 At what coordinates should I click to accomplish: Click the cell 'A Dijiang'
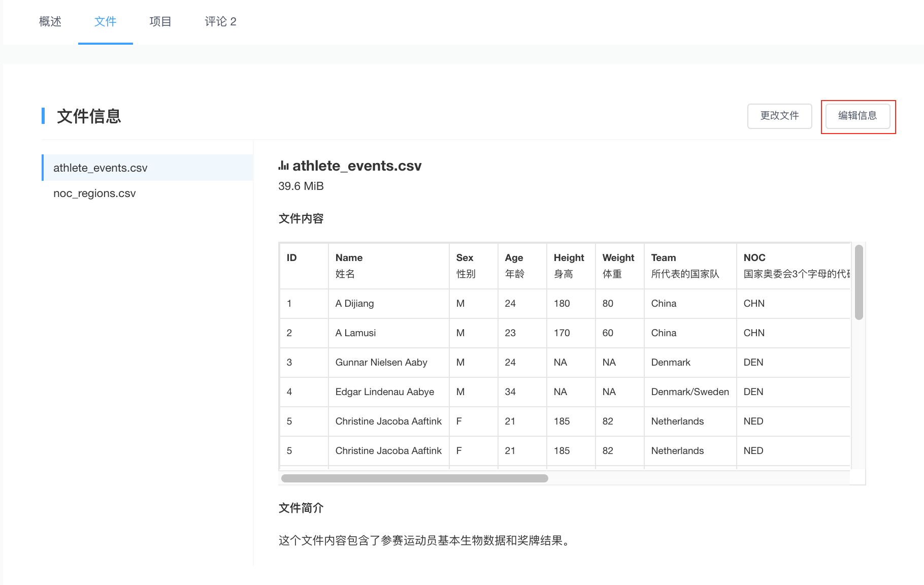[388, 304]
